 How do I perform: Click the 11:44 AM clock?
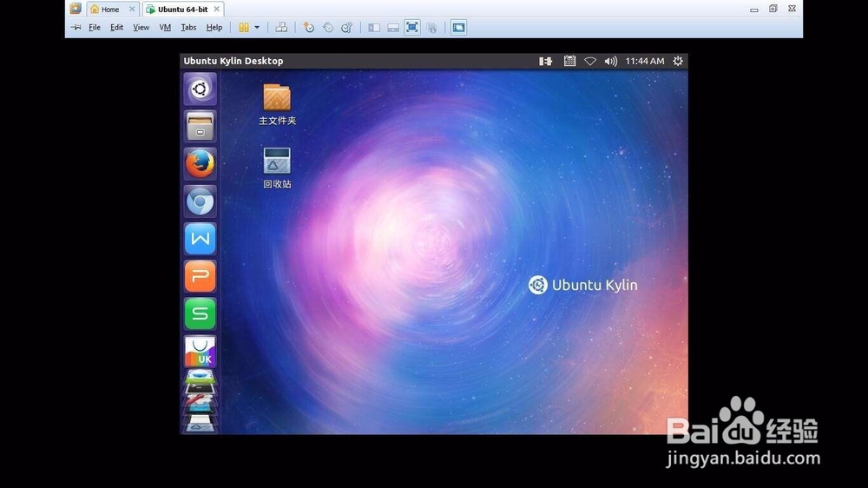644,61
